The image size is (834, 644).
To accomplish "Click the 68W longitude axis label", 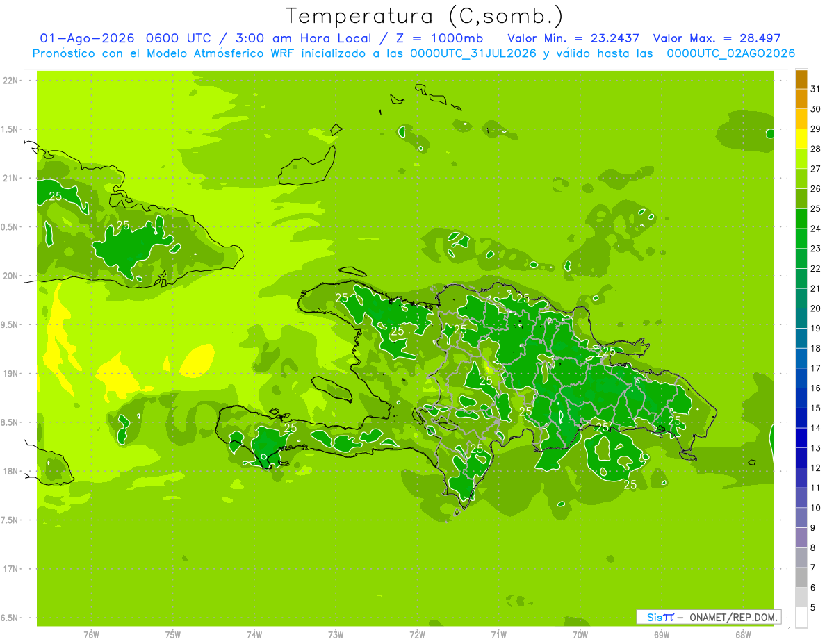I will [x=743, y=634].
